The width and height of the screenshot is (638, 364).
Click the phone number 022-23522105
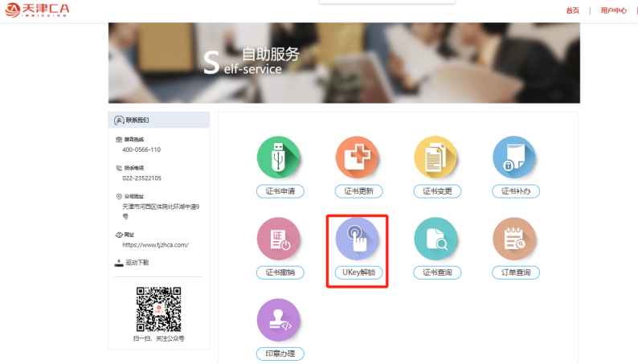[x=141, y=178]
